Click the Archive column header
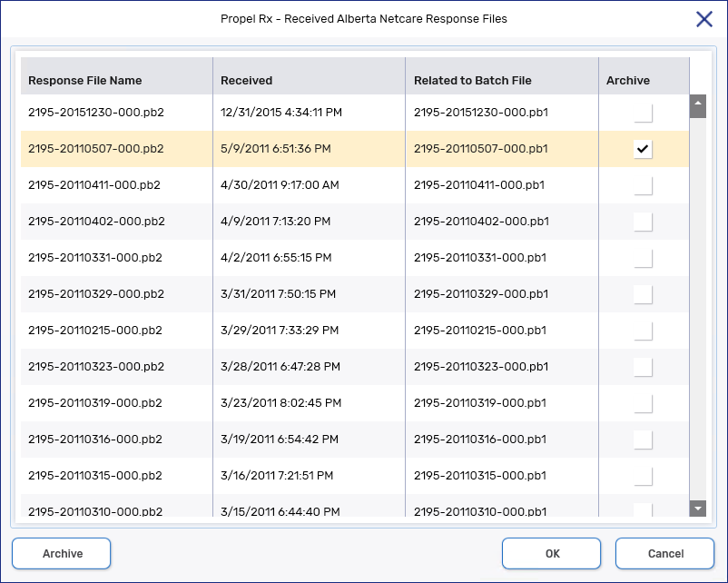 pos(644,76)
